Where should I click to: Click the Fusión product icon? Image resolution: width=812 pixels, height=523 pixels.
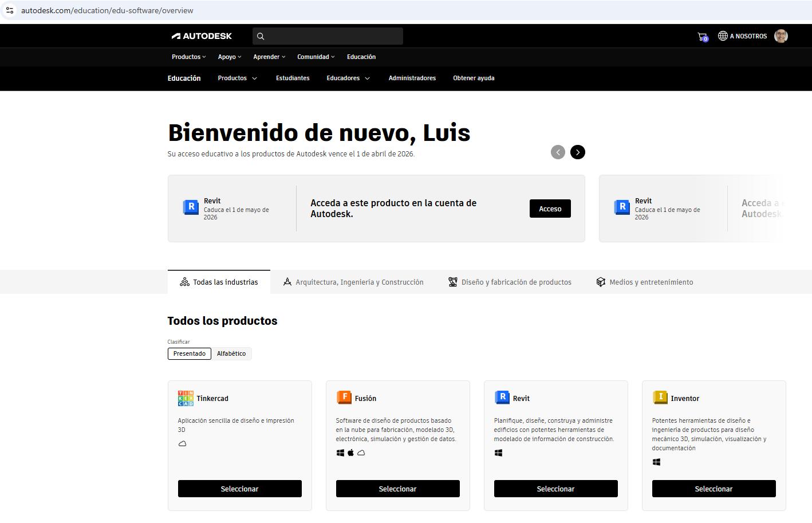click(x=344, y=397)
